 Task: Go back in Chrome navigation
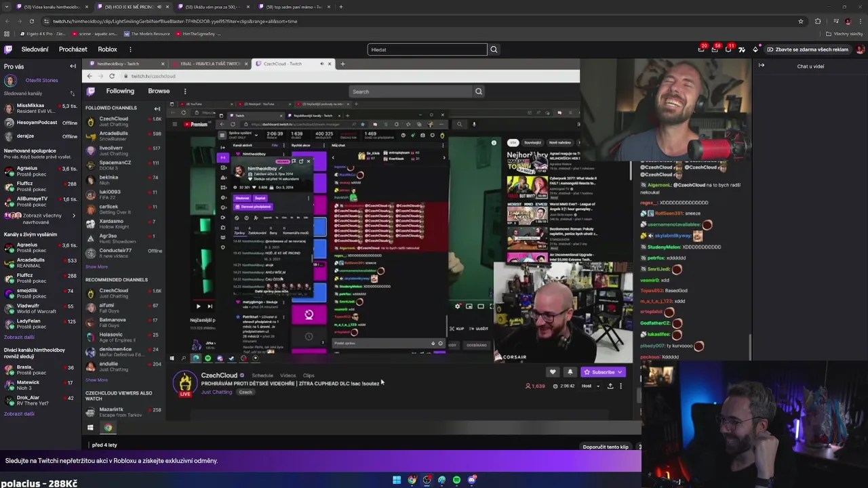point(7,21)
